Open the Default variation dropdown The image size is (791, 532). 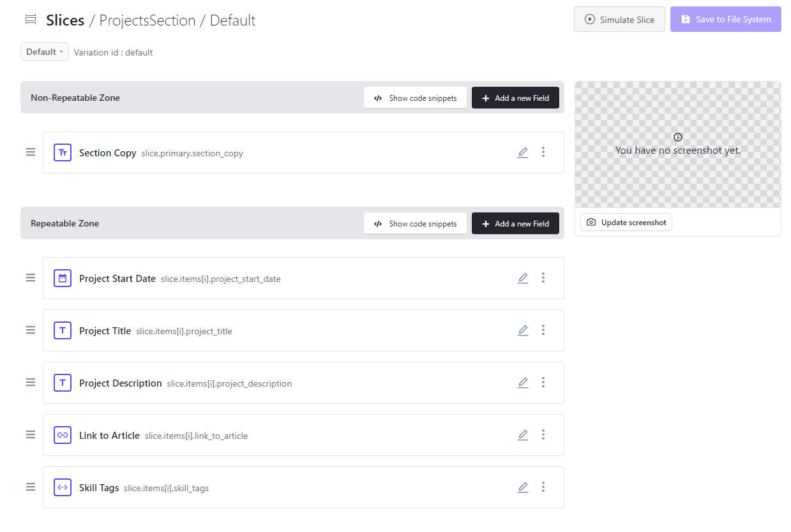(45, 52)
